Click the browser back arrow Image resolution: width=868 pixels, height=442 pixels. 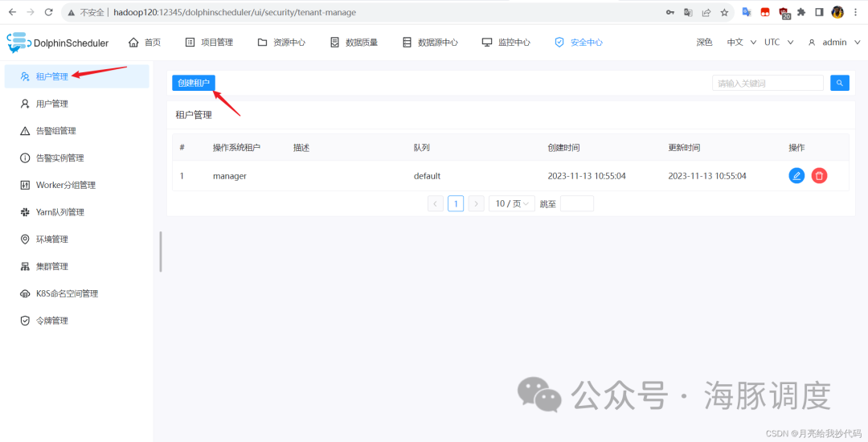coord(12,12)
